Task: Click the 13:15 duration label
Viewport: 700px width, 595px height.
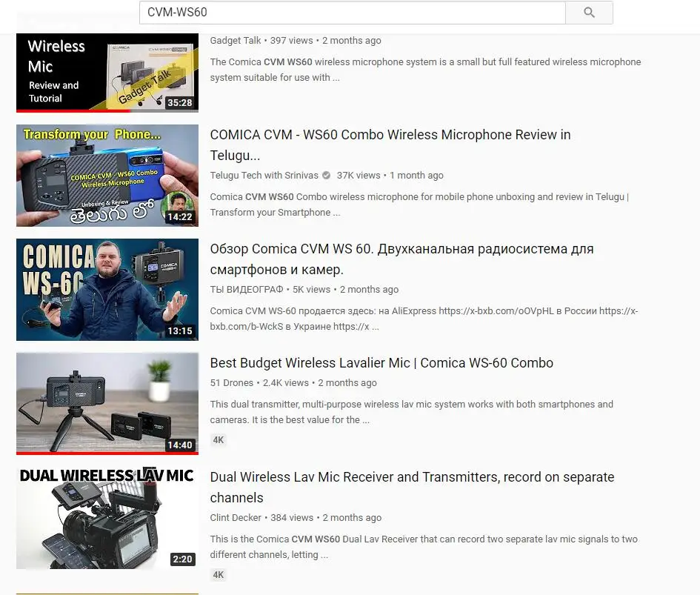Action: pos(179,331)
